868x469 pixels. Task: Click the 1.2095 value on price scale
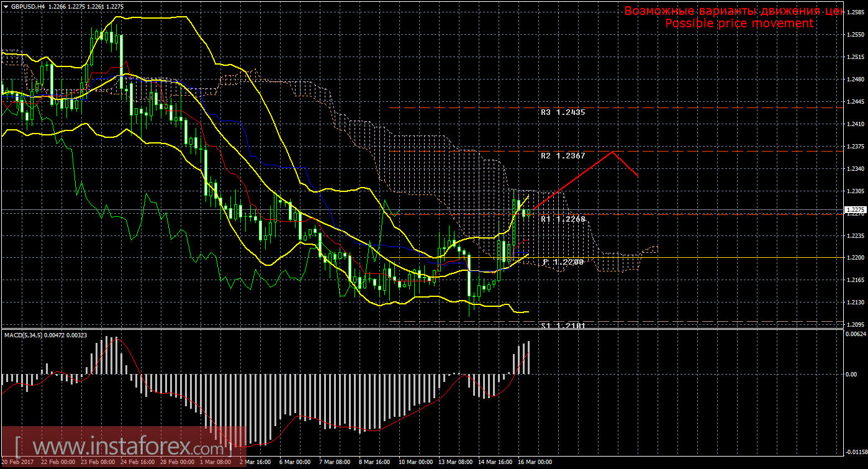click(856, 325)
